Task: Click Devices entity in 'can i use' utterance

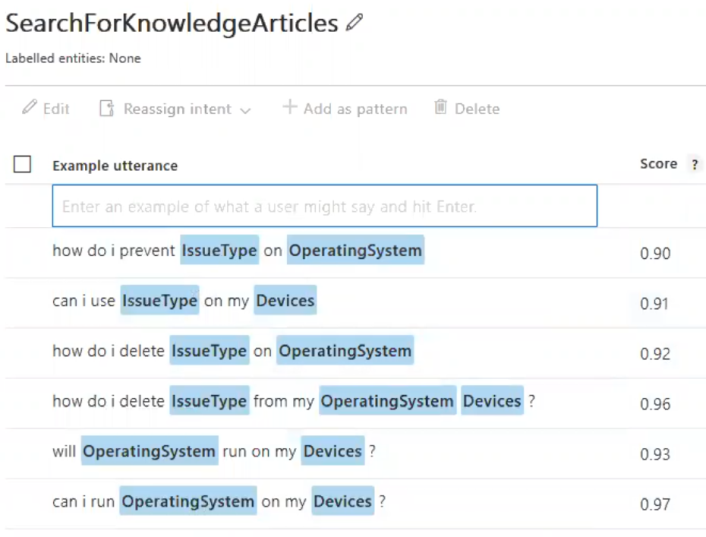Action: [285, 300]
